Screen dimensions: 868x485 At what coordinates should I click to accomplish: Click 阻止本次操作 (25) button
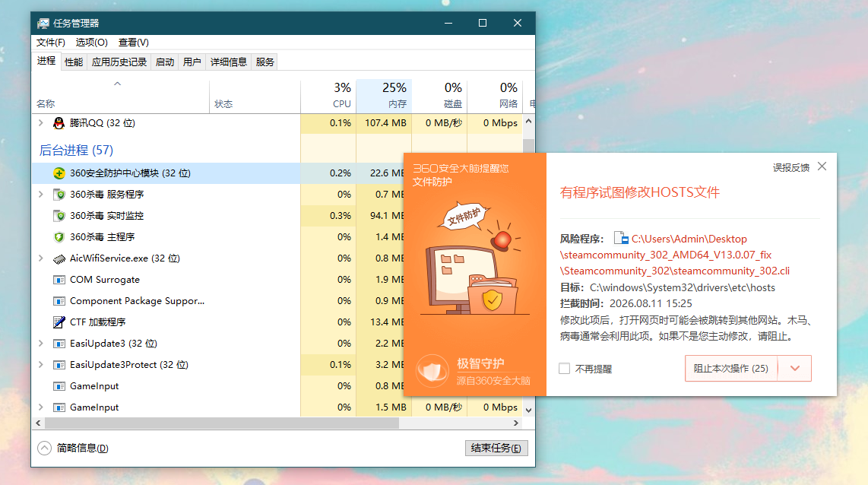tap(730, 369)
